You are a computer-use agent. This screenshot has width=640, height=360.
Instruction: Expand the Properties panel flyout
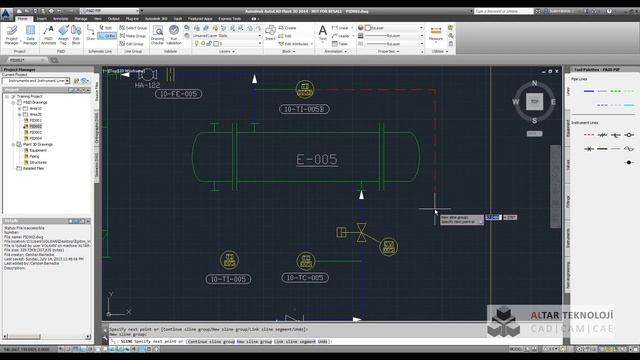coord(389,51)
